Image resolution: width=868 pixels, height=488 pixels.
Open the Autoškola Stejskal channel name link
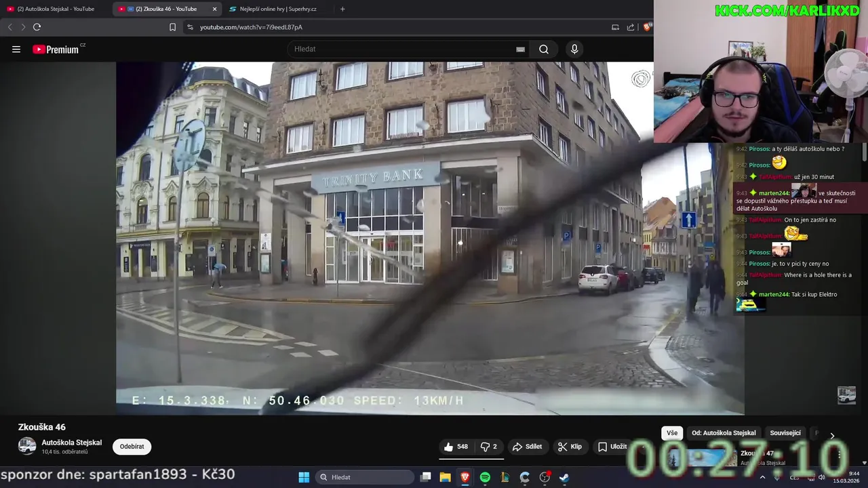[72, 443]
